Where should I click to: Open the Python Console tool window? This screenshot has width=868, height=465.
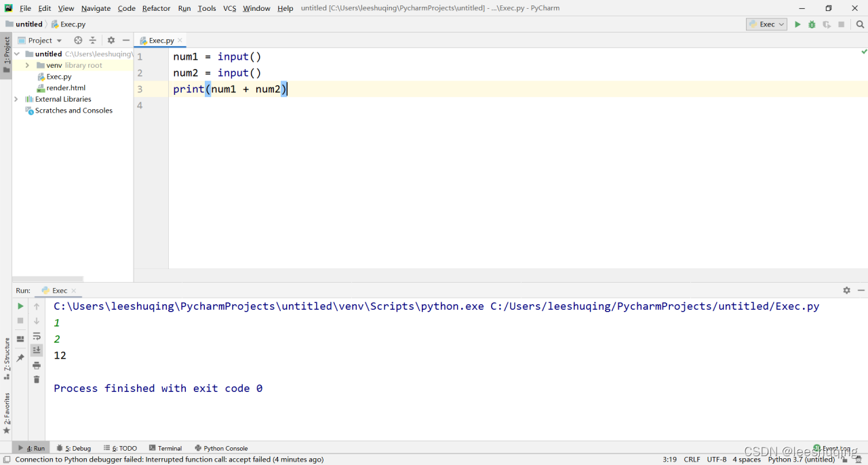(x=221, y=448)
